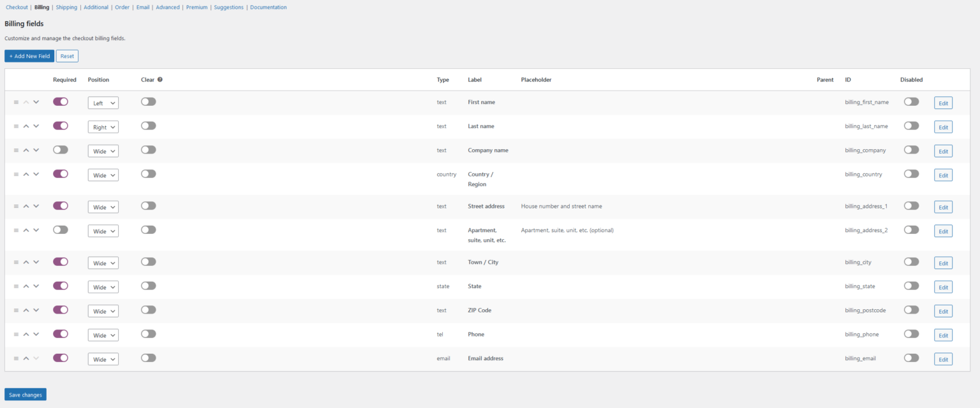
Task: Change the Last name Position dropdown
Action: point(103,126)
